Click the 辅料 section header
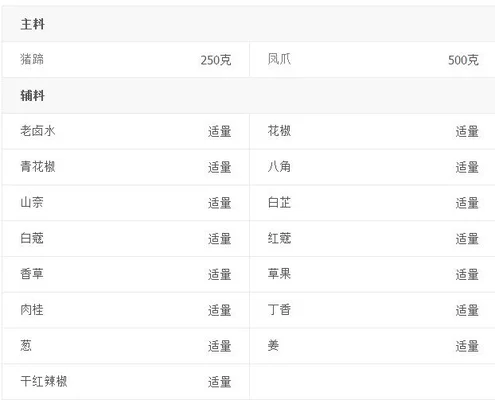This screenshot has width=495, height=400. coord(32,96)
